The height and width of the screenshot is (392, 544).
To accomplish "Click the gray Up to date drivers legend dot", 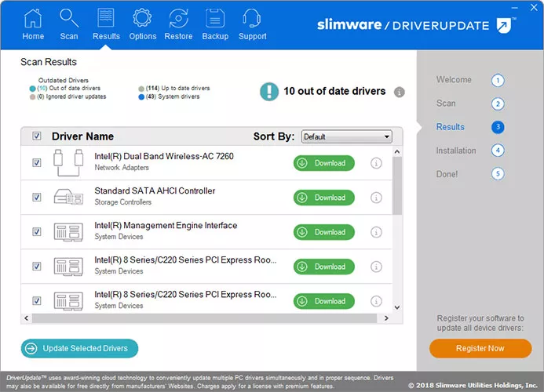I will tap(141, 89).
